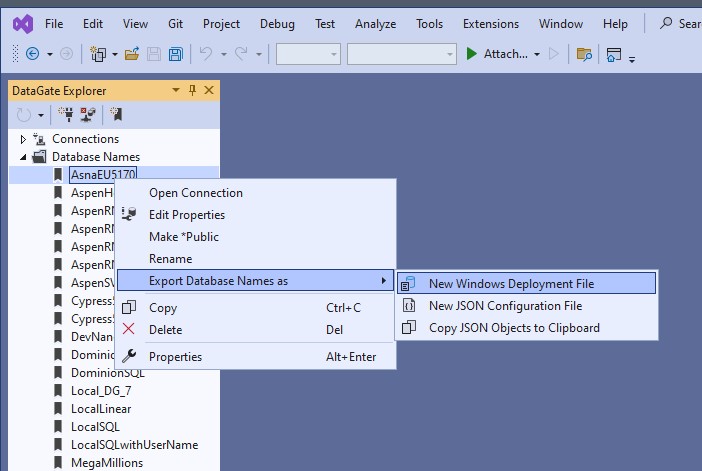Open the Redo history dropdown

(x=259, y=55)
